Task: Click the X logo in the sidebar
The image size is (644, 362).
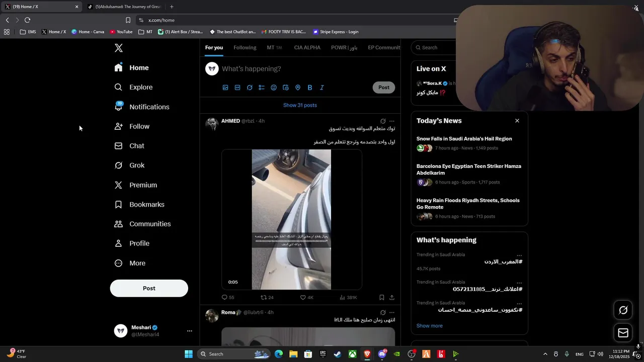Action: pos(119,48)
